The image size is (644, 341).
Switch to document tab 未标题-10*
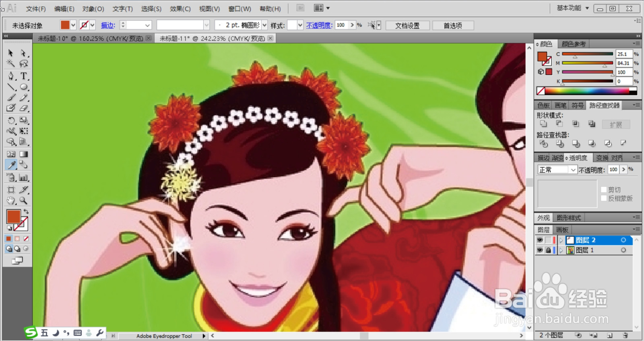pos(91,38)
